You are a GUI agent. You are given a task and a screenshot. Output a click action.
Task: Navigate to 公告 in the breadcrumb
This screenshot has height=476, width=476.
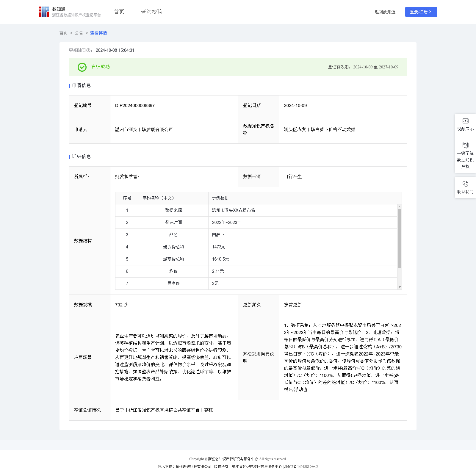click(79, 33)
